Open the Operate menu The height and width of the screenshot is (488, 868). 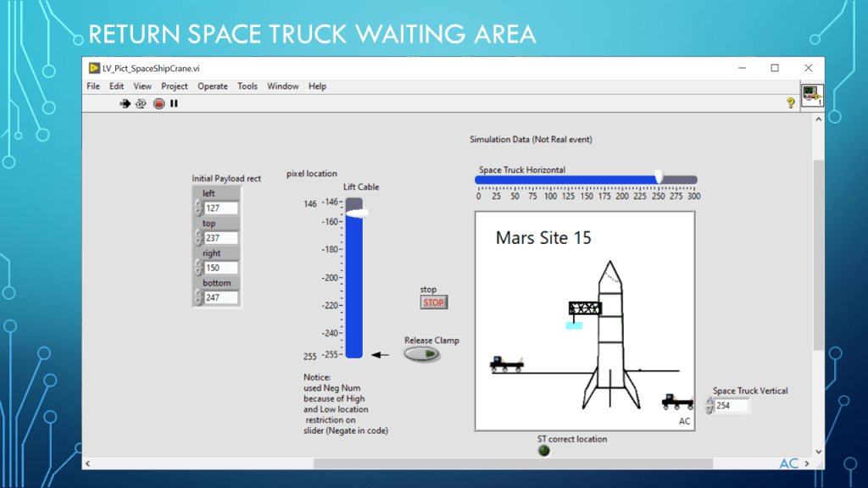click(x=213, y=86)
